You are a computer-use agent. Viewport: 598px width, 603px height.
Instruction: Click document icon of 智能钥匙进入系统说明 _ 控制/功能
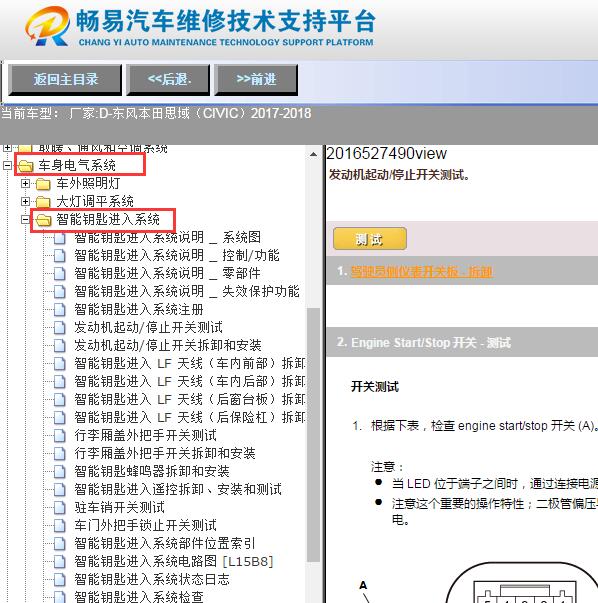click(60, 256)
